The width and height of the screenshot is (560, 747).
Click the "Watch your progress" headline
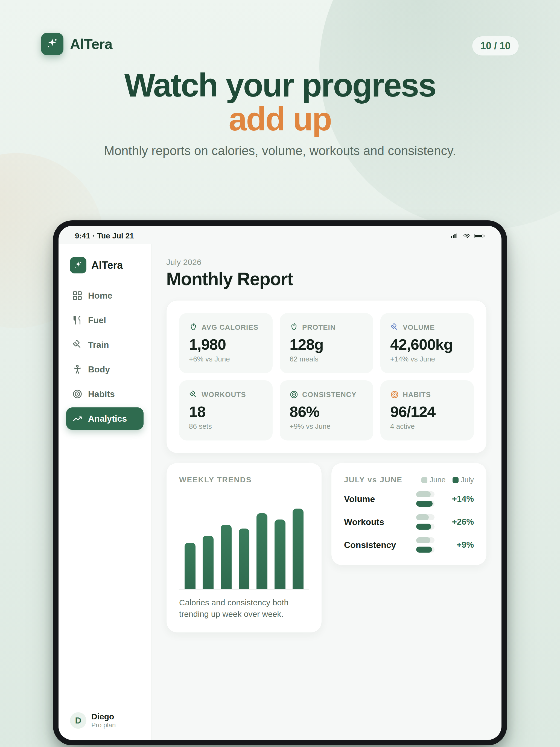tap(280, 86)
